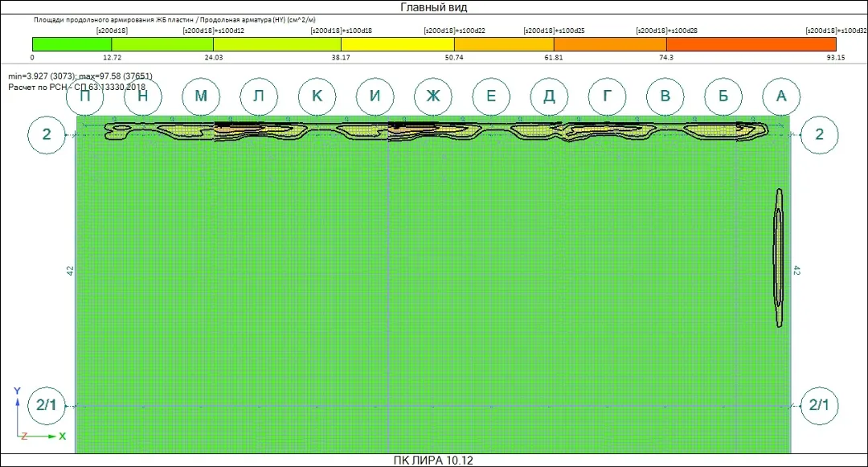
Task: Select the bright green 0–12.72 legend segment
Action: pos(72,44)
